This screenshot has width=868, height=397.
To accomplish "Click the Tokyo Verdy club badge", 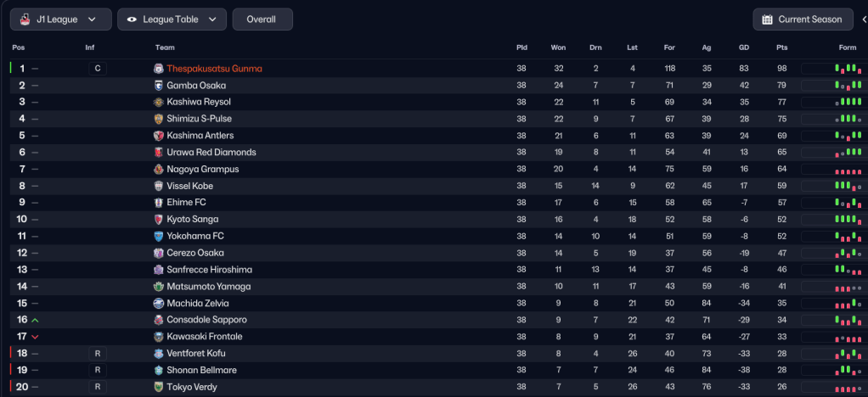I will (x=159, y=387).
